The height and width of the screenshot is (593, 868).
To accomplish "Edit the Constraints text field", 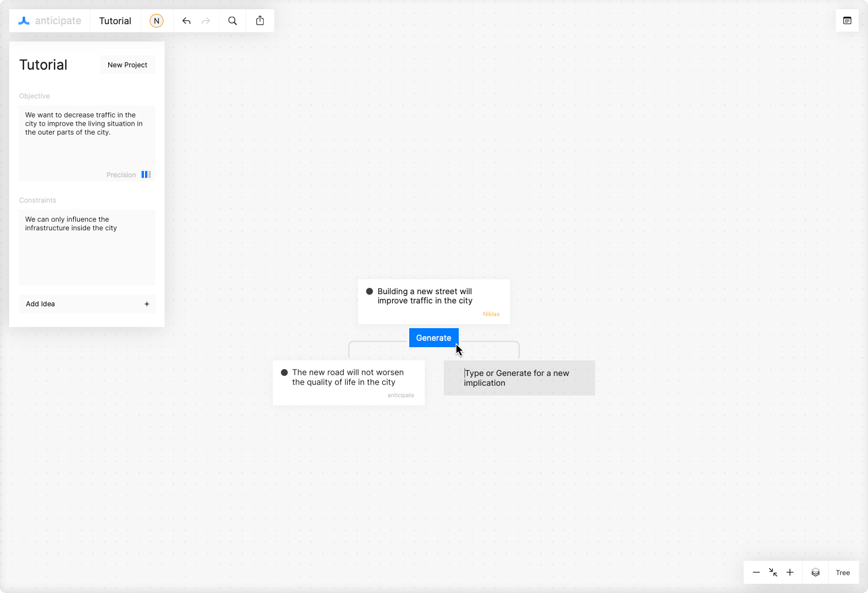I will [87, 248].
